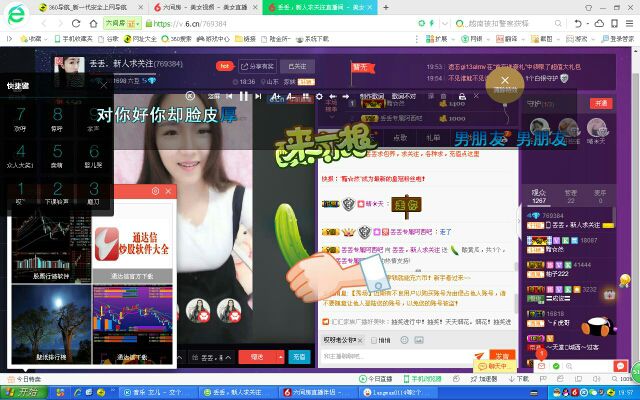Dismiss the round gold effects overlay button
The height and width of the screenshot is (400, 640).
[x=505, y=85]
